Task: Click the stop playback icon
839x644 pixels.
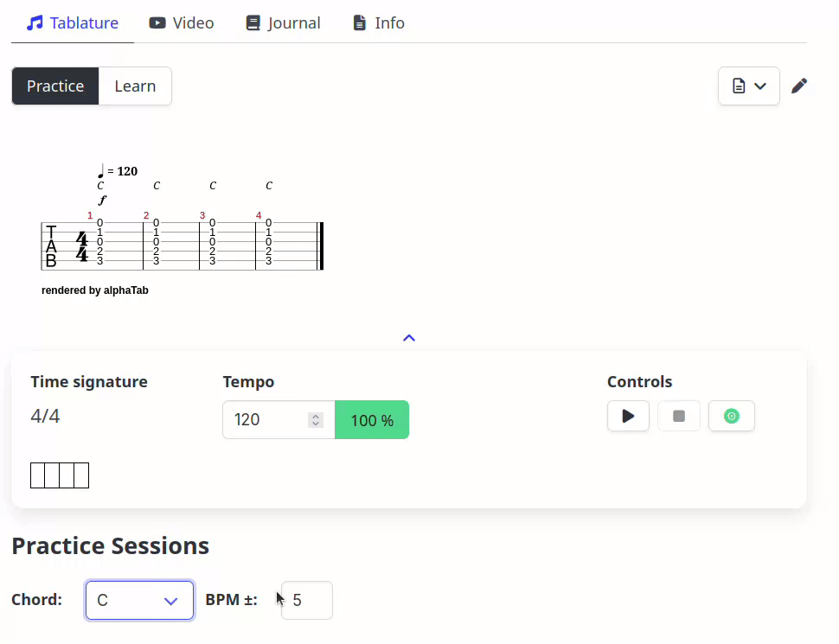Action: pyautogui.click(x=679, y=416)
